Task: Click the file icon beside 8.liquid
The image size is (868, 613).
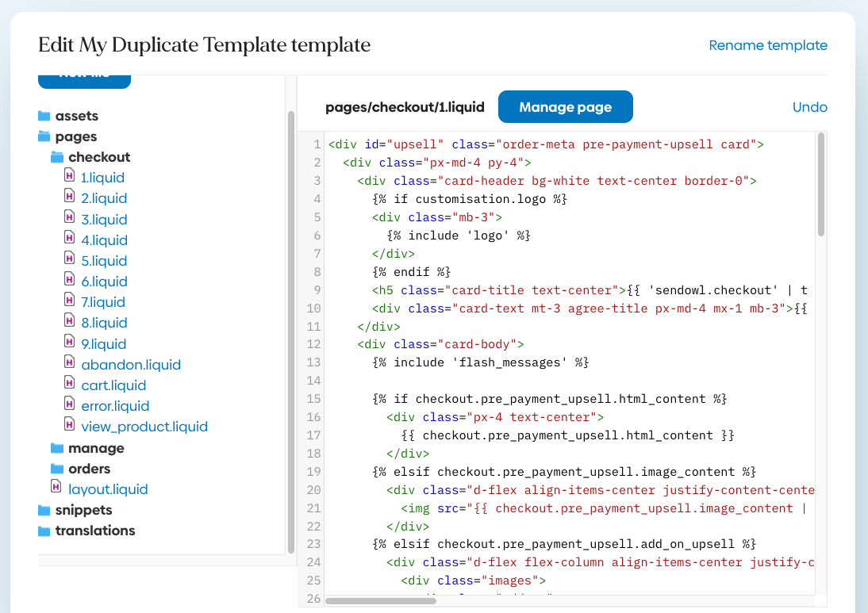Action: (69, 321)
